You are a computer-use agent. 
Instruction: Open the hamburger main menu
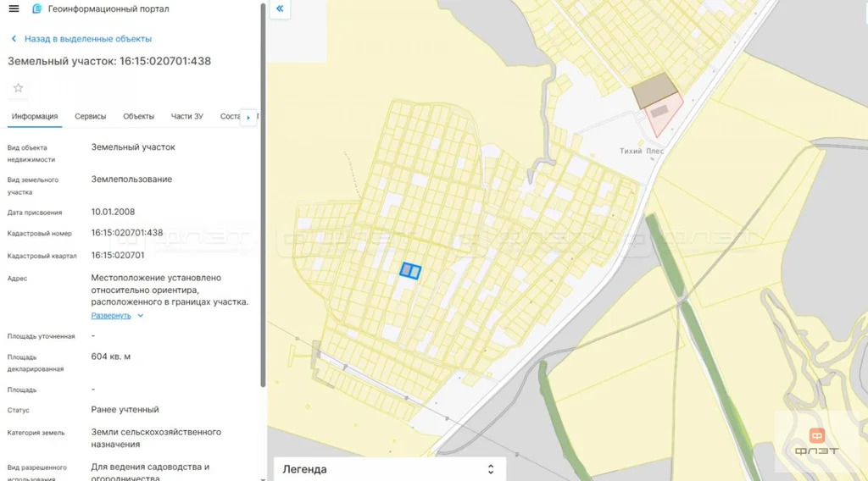(14, 8)
